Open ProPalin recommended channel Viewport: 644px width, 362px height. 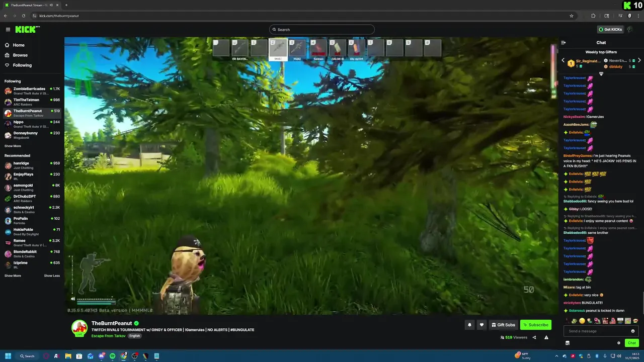tap(32, 221)
